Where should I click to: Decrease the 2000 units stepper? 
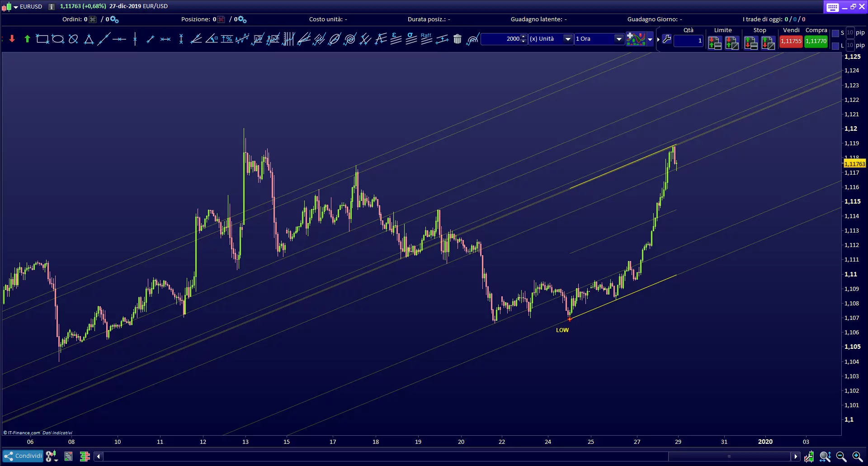524,42
